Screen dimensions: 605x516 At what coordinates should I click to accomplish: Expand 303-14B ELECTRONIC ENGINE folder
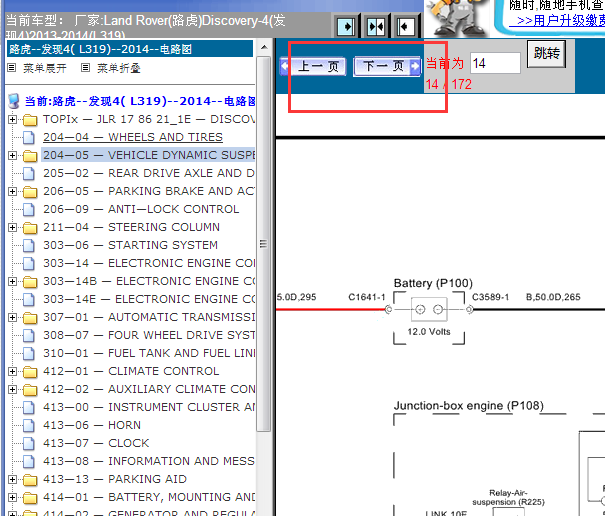[12, 281]
